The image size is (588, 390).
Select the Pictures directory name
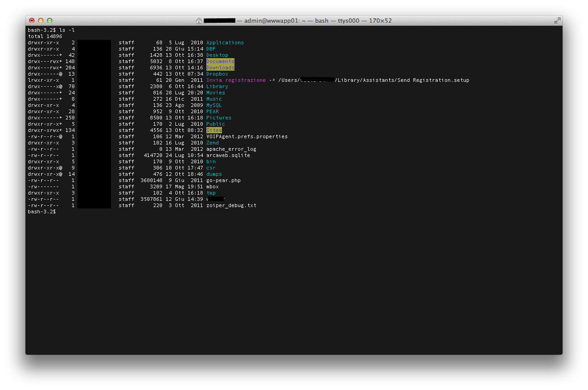click(219, 118)
